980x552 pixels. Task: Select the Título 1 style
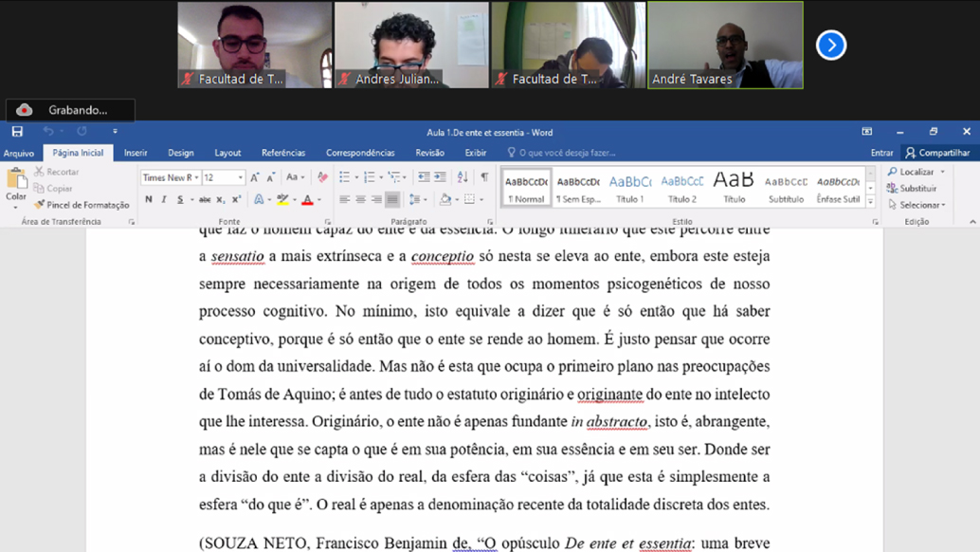[630, 188]
